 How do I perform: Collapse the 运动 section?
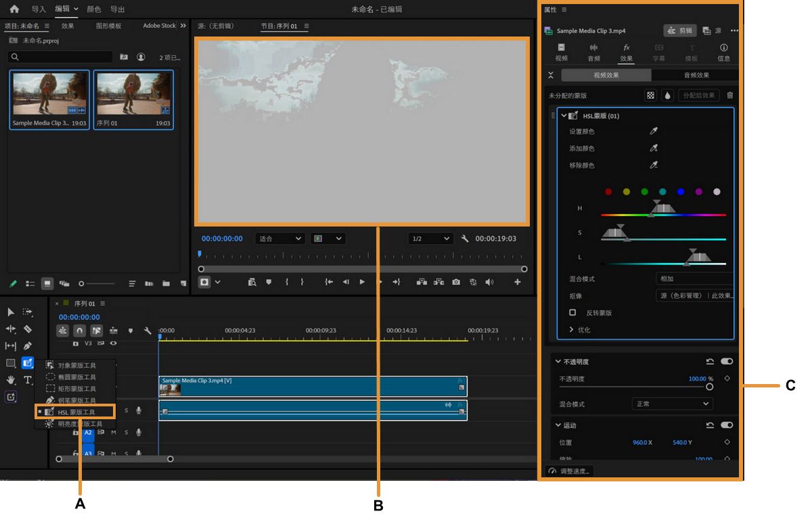pos(558,425)
